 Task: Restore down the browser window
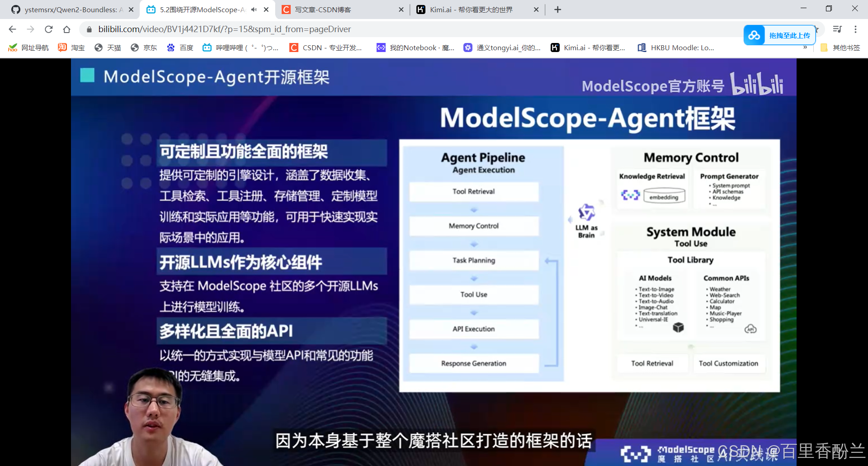tap(829, 9)
